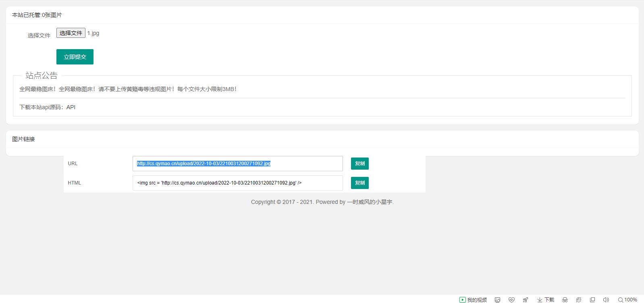Submit the upload with 立即提交
Screen dimensions: 644x303
(x=75, y=57)
